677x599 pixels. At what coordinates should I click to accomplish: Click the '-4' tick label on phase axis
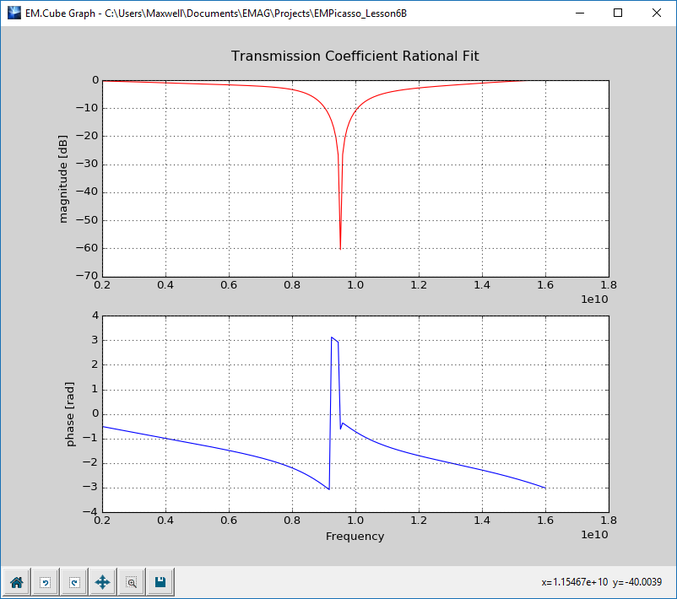pyautogui.click(x=91, y=512)
